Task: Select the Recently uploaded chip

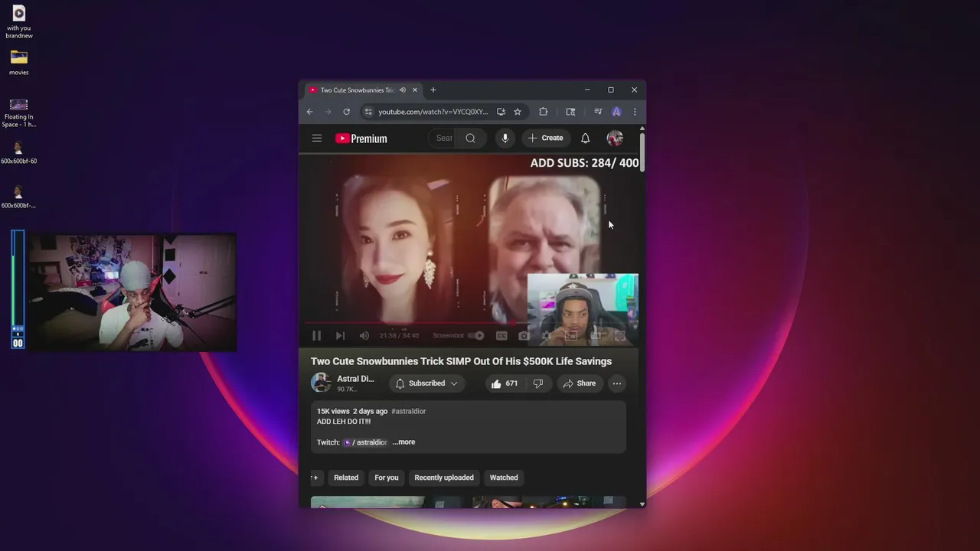Action: tap(444, 478)
